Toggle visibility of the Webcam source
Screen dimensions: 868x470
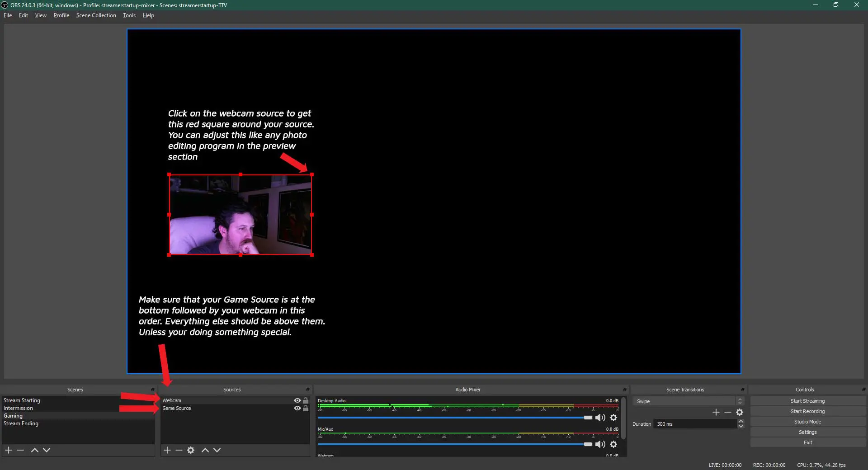click(297, 400)
